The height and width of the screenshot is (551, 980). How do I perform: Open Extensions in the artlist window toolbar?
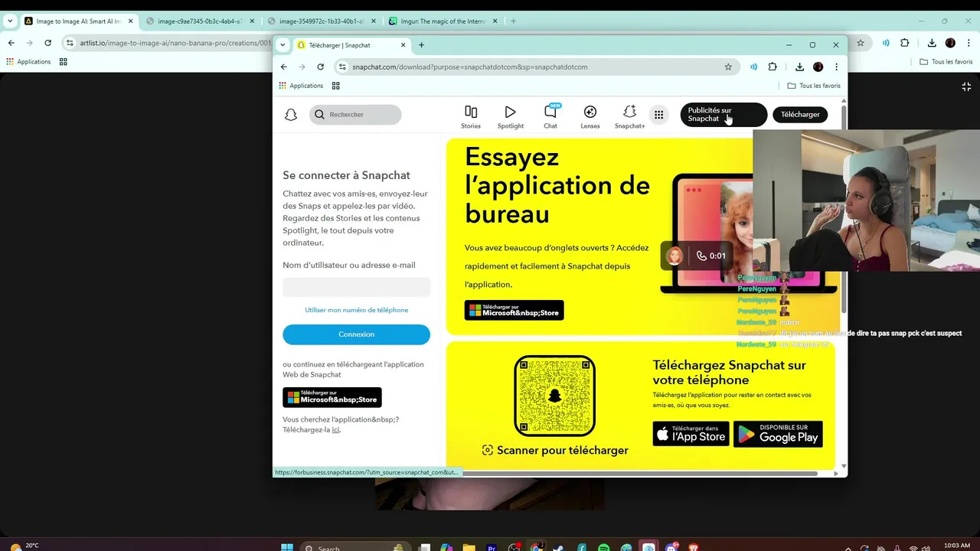[x=905, y=43]
